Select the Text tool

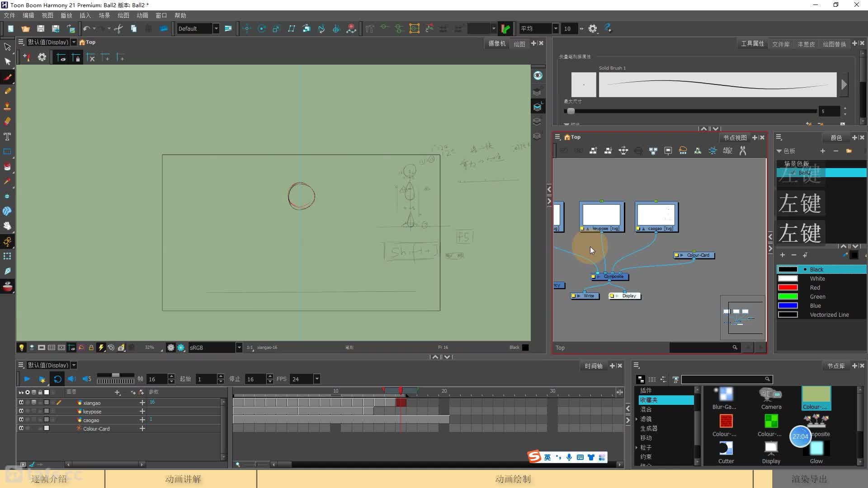tap(7, 136)
